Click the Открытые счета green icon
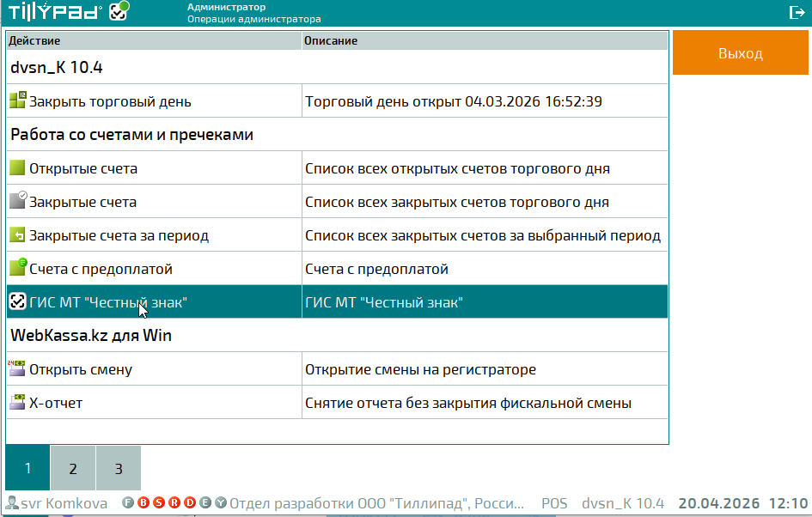Screen dimensions: 812x517 17,167
